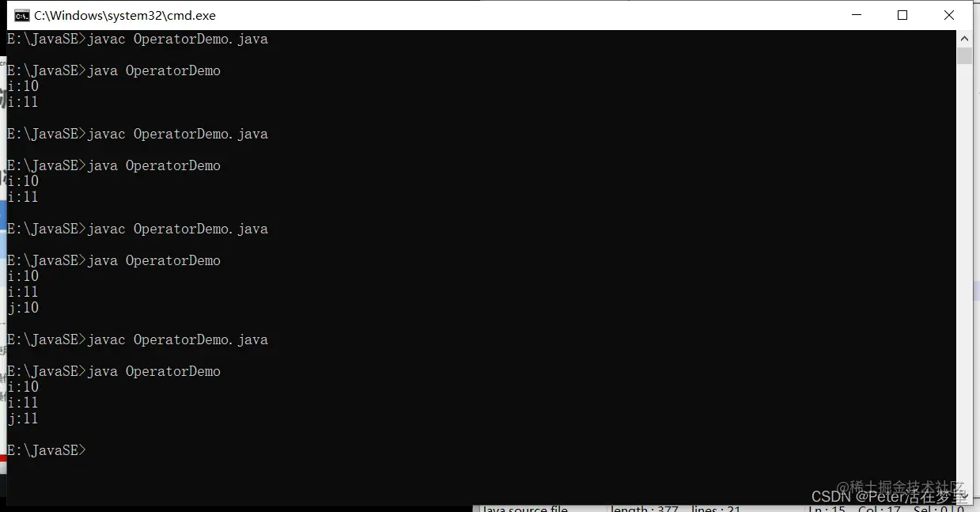Minimize the cmd.exe window

[856, 15]
